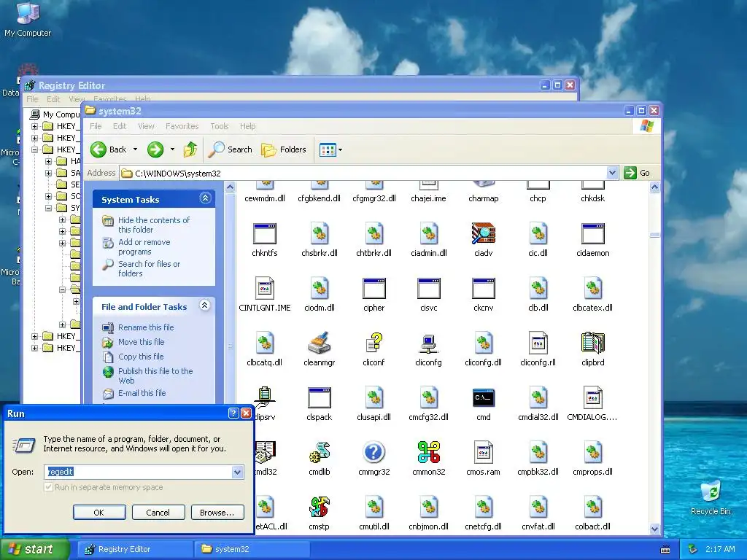
Task: Click Search for files or folders link
Action: pyautogui.click(x=149, y=268)
